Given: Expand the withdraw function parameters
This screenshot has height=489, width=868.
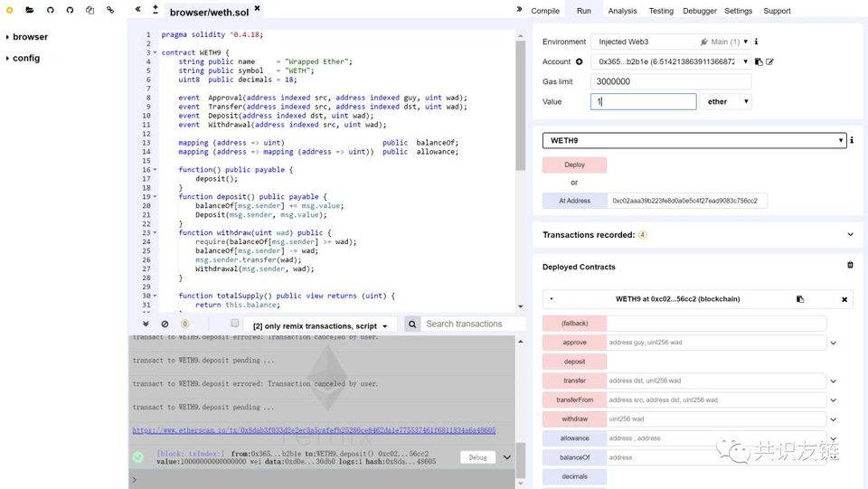Looking at the screenshot, I should [833, 419].
